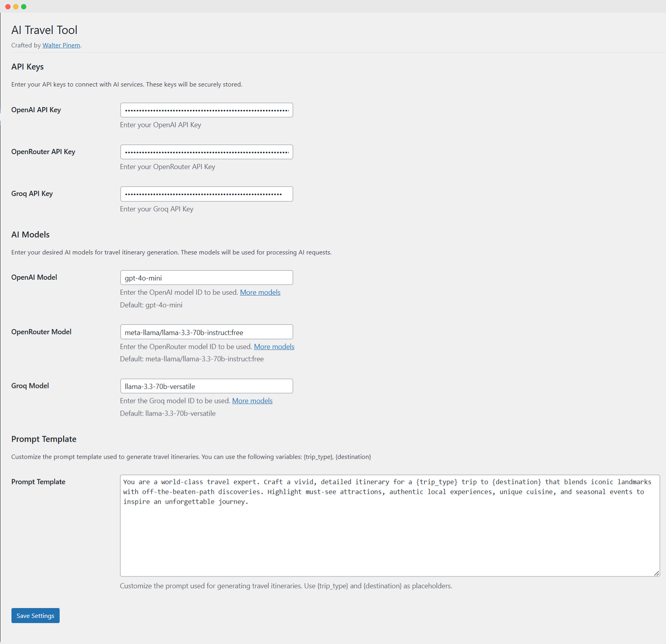This screenshot has width=666, height=644.
Task: Click the "OpenAI API Key" field label
Action: pyautogui.click(x=36, y=110)
